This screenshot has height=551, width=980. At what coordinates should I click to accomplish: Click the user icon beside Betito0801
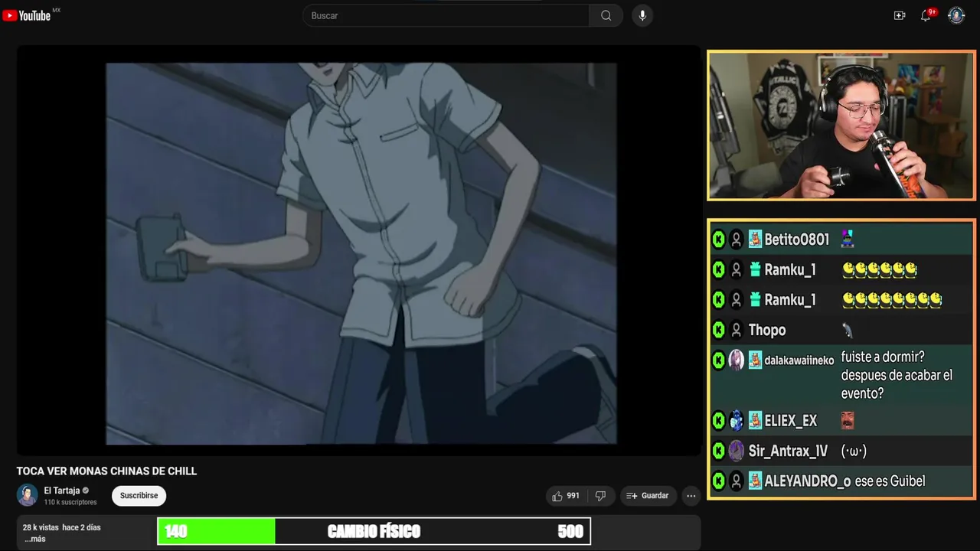click(737, 240)
